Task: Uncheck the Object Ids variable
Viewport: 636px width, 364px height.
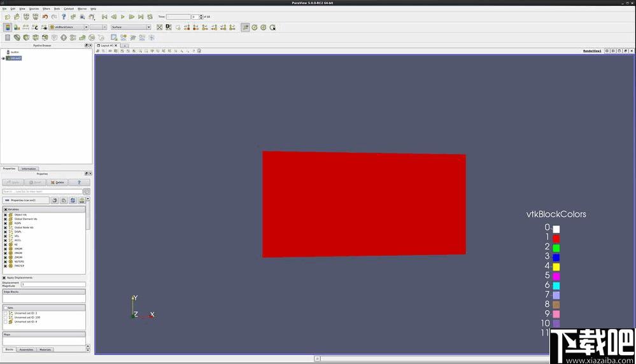Action: click(6, 214)
